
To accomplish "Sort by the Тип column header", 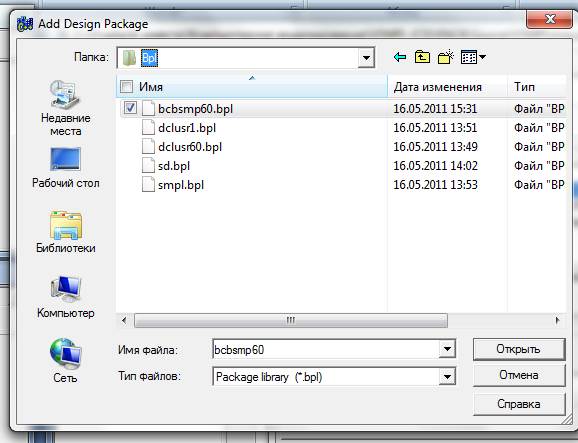I will pyautogui.click(x=537, y=87).
